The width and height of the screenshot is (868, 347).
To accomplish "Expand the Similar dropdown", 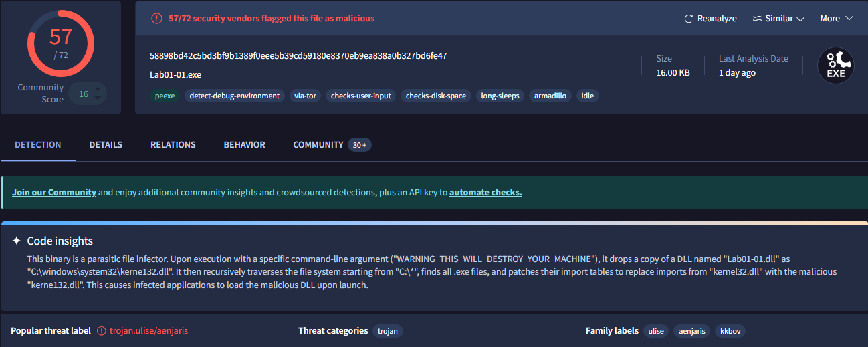I will [x=778, y=19].
